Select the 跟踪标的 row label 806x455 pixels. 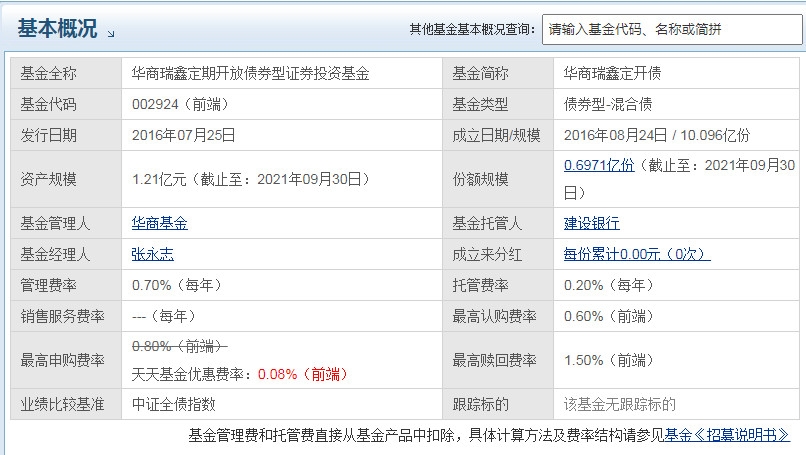click(480, 404)
